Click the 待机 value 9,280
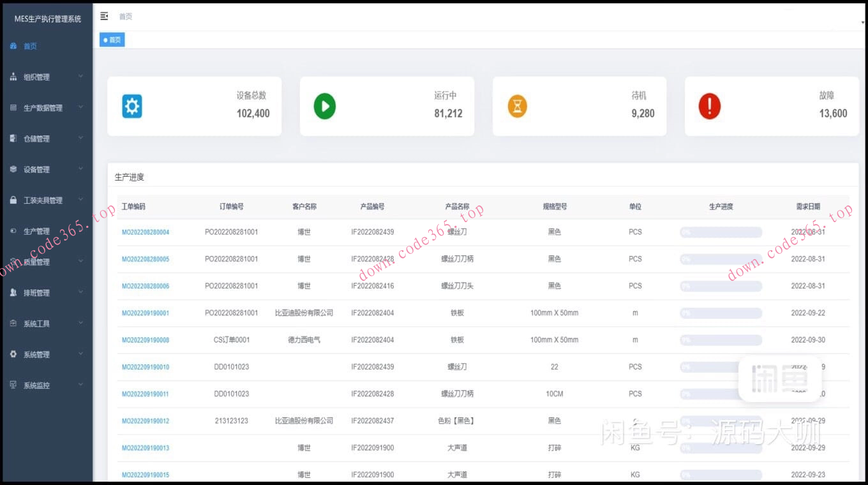Image resolution: width=868 pixels, height=485 pixels. pos(643,114)
